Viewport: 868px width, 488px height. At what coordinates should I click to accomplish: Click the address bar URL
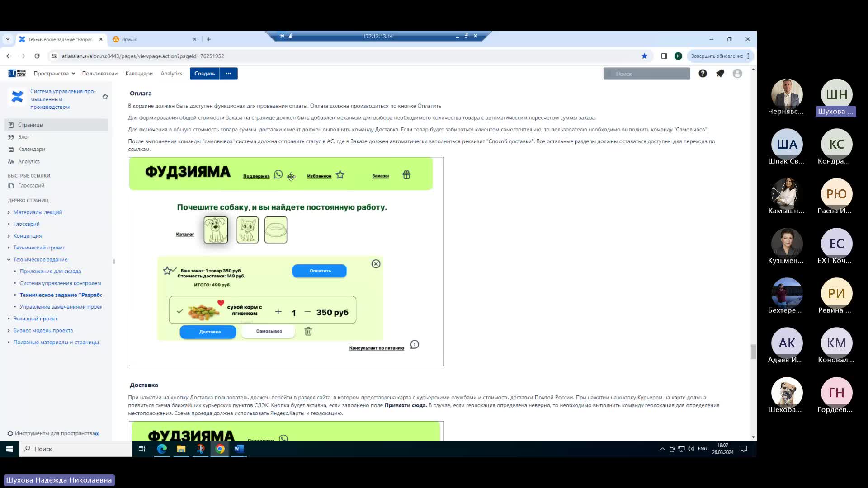(x=143, y=56)
